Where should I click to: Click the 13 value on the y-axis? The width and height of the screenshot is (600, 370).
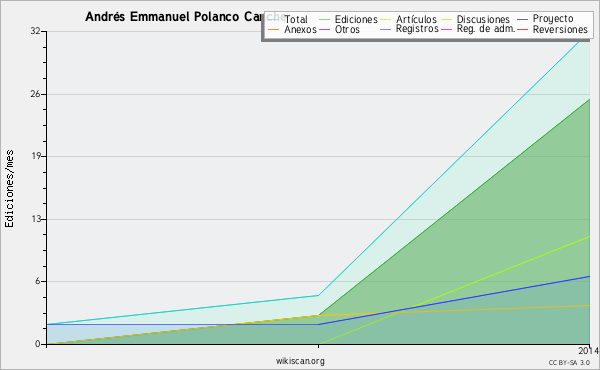point(36,219)
